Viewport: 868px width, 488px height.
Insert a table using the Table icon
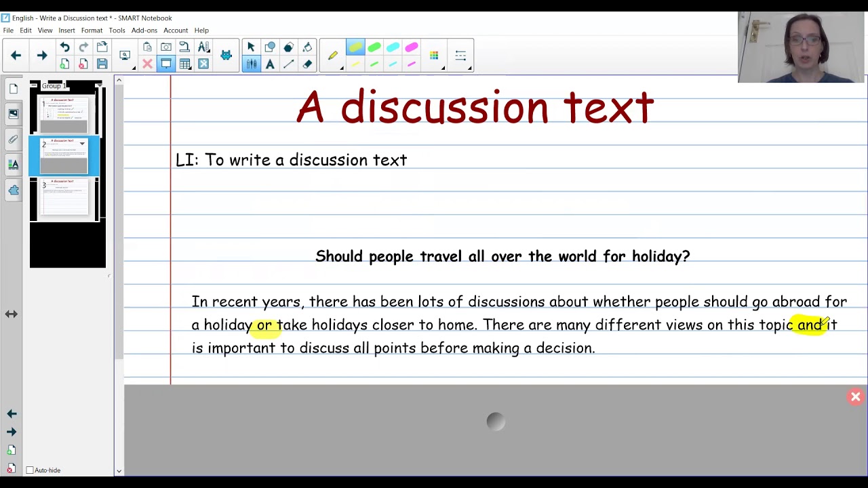184,64
